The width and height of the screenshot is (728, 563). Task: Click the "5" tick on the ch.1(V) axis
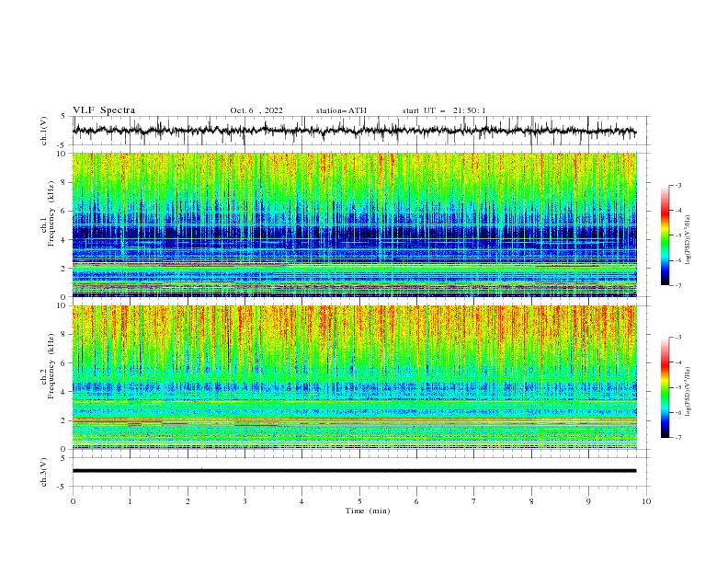coord(63,117)
